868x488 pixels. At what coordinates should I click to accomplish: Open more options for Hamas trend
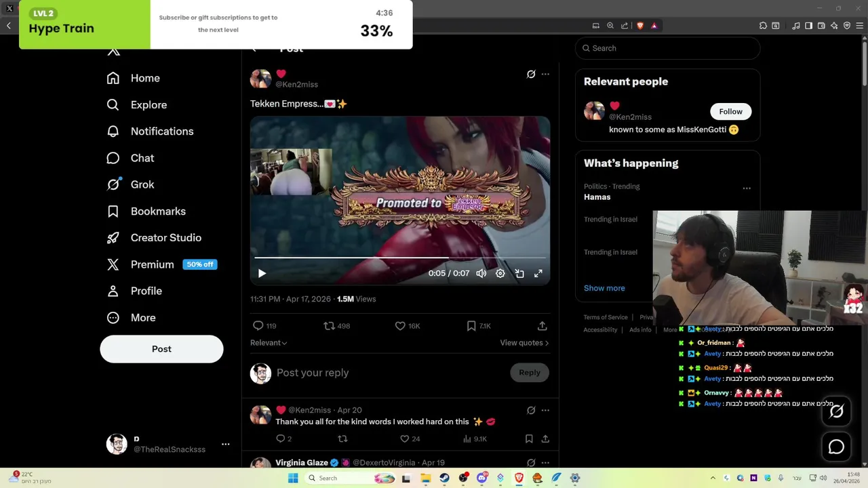click(747, 188)
